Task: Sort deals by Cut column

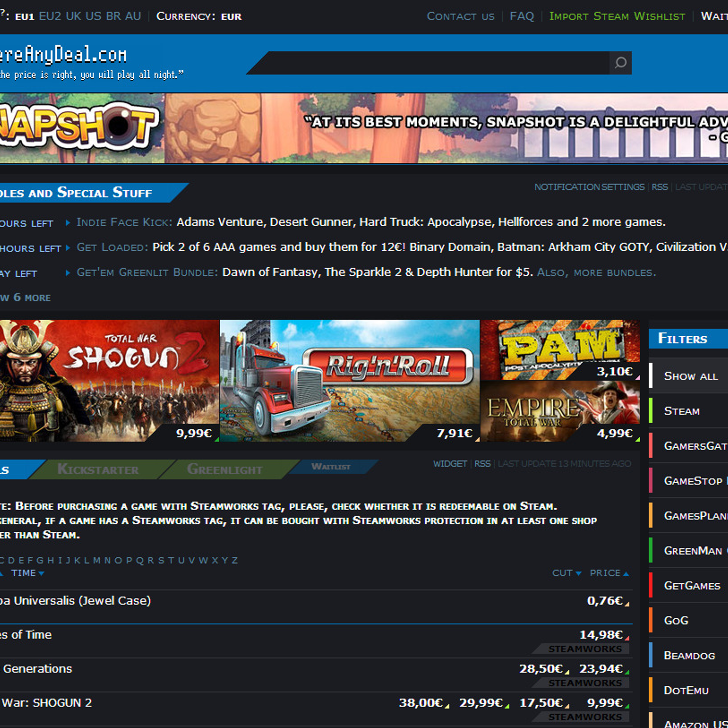Action: click(567, 573)
